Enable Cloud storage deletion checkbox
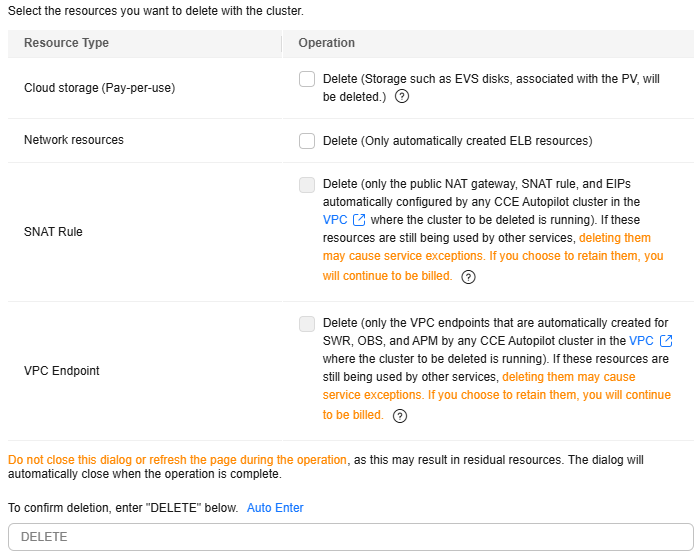The image size is (696, 558). 307,79
